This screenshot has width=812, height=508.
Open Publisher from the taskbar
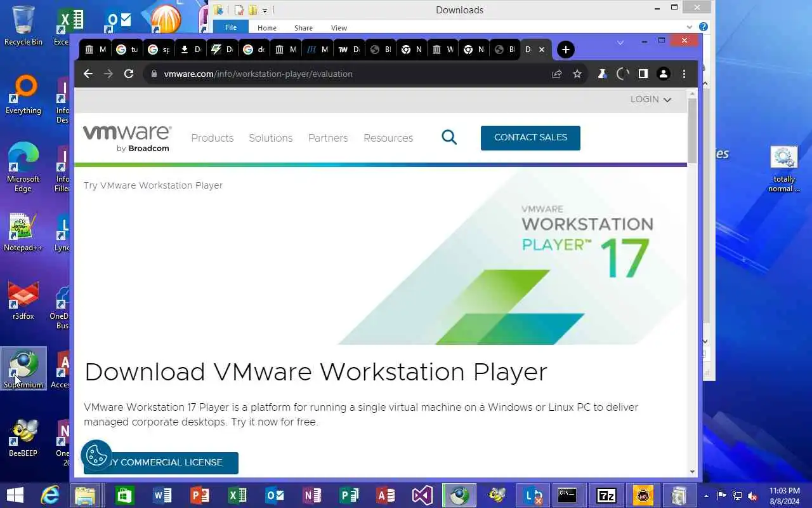(x=349, y=495)
